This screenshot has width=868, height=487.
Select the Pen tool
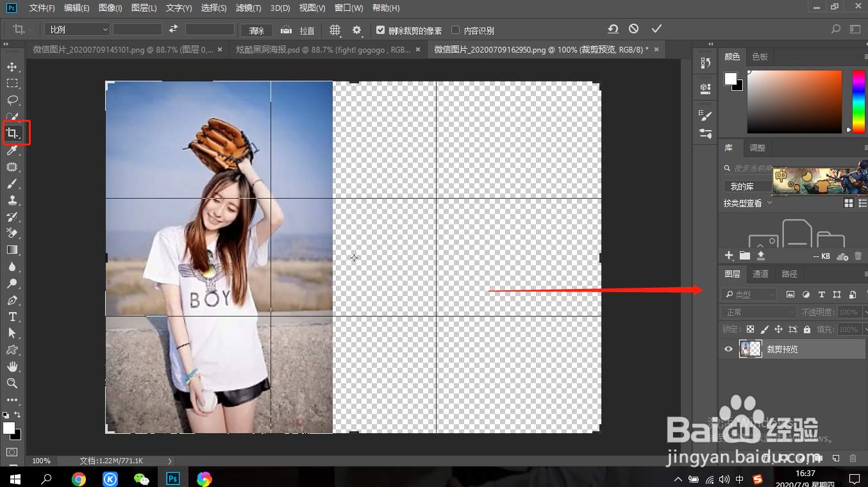click(x=12, y=300)
